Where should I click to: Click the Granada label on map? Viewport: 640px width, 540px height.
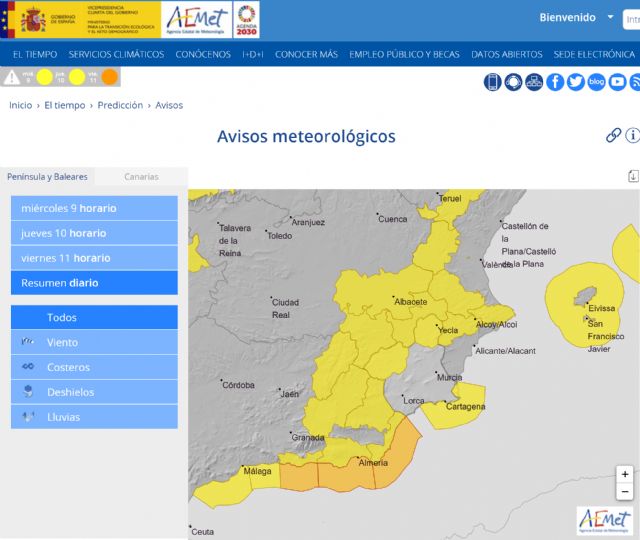(308, 438)
